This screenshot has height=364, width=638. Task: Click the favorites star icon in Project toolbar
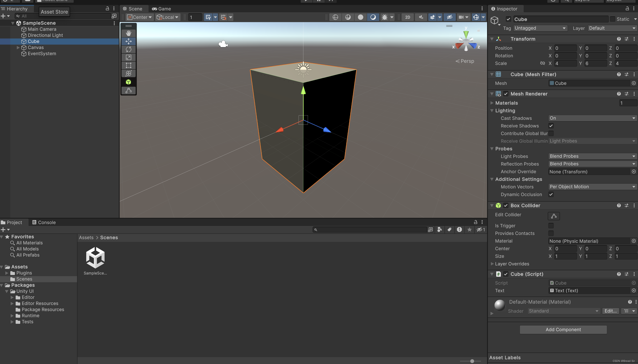tap(469, 229)
